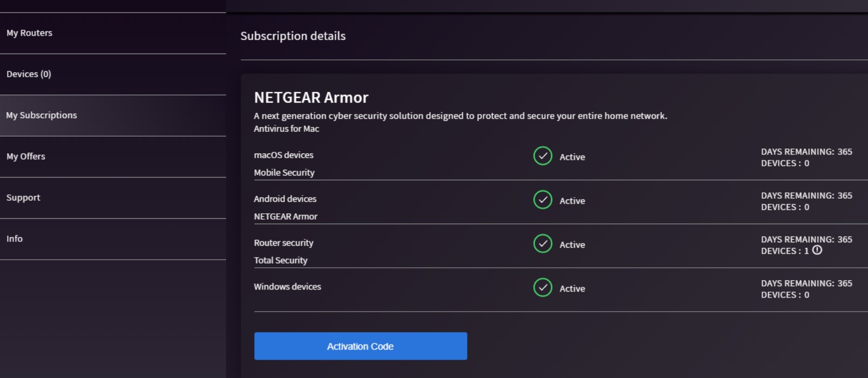
Task: Select My Subscriptions in sidebar
Action: click(x=113, y=116)
